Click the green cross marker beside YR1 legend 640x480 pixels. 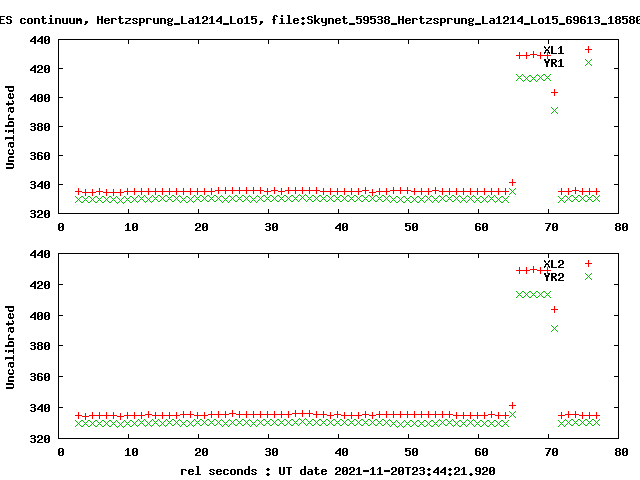pyautogui.click(x=588, y=62)
